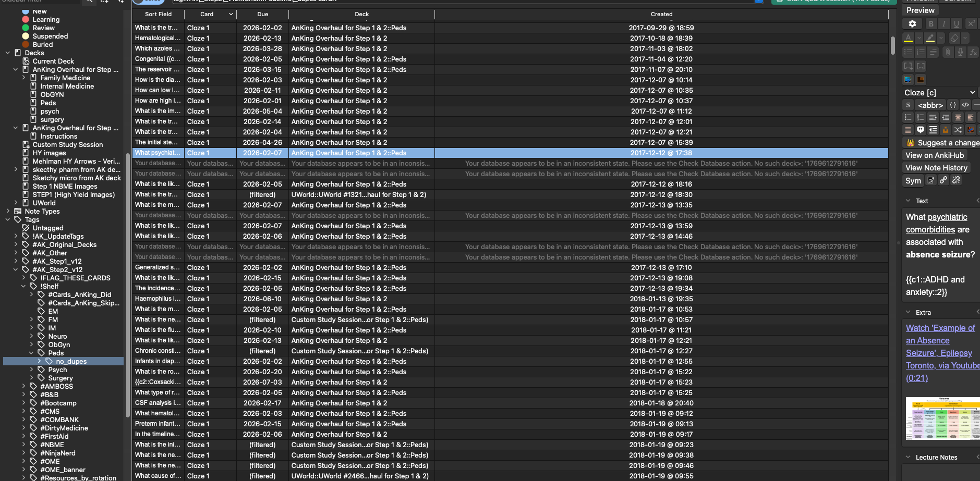This screenshot has width=980, height=481.
Task: Click the attach file paperclip icon
Action: [948, 52]
